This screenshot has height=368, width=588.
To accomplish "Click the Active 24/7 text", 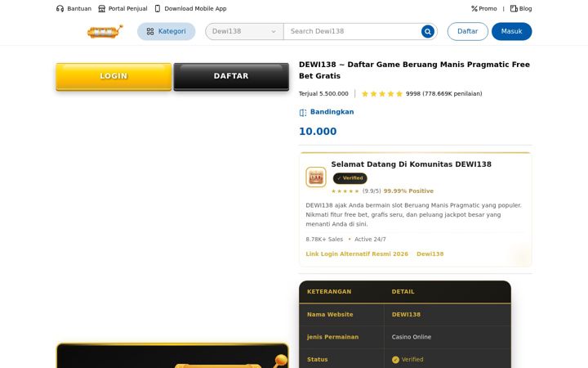I will (370, 239).
